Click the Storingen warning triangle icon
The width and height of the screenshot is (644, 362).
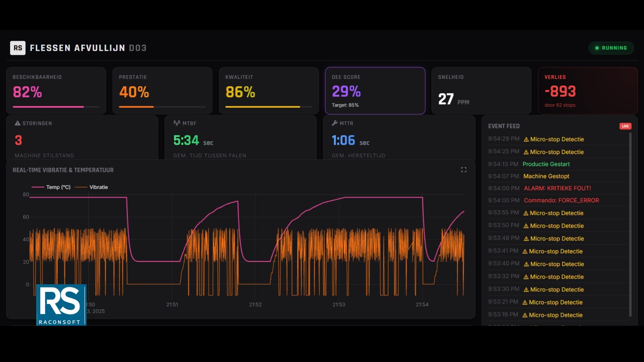tap(17, 123)
